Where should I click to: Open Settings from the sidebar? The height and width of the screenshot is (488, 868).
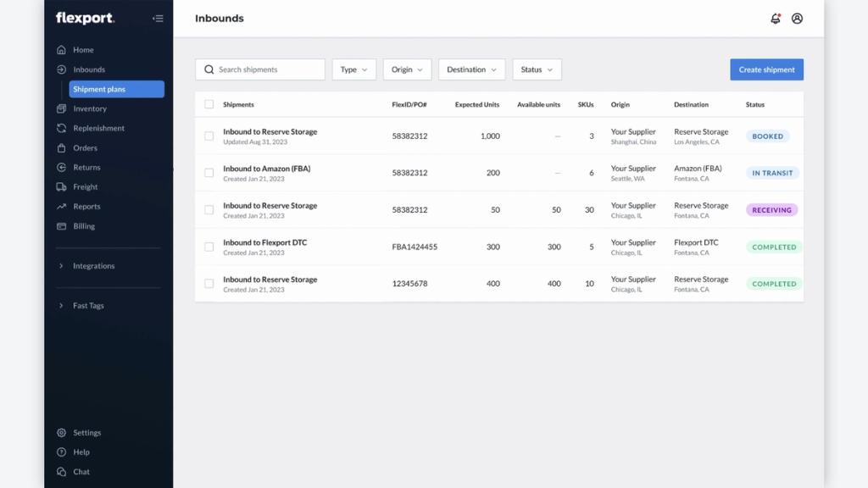click(87, 433)
